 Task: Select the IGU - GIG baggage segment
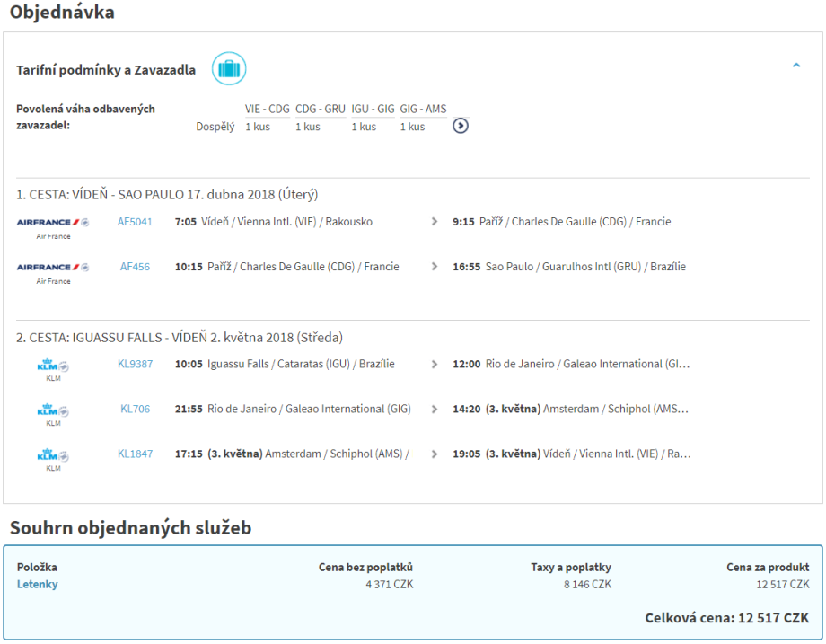[373, 110]
